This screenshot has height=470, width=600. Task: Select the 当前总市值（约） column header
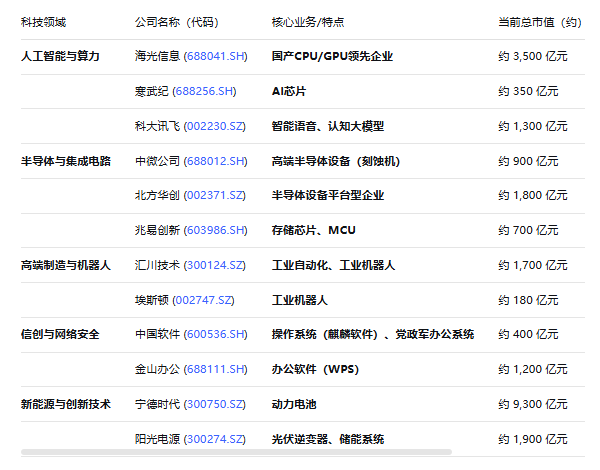(540, 22)
